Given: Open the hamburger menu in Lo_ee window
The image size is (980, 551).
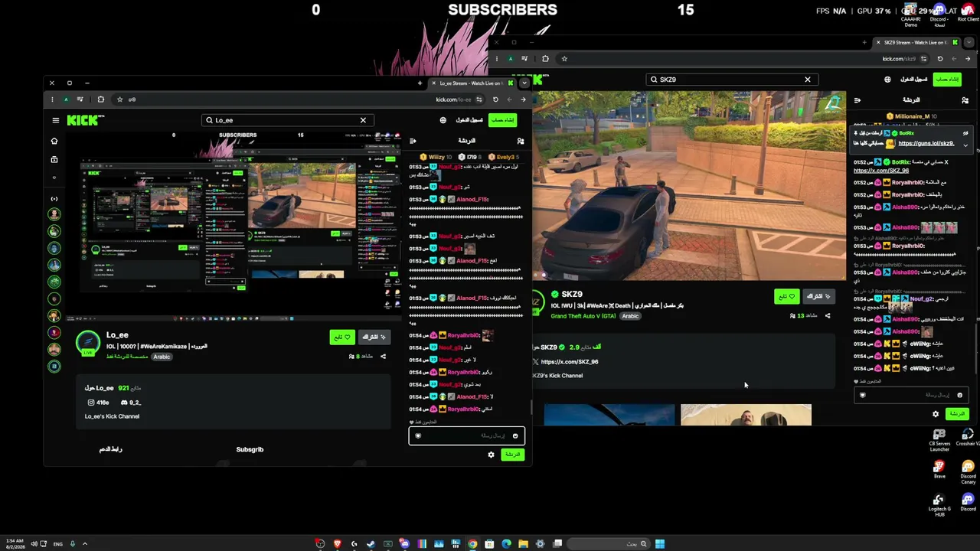Looking at the screenshot, I should point(55,120).
